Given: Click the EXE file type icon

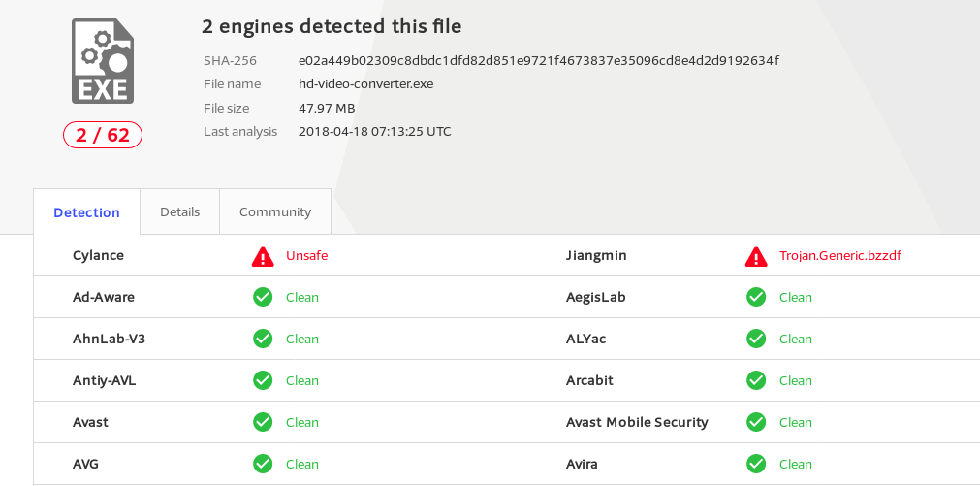Looking at the screenshot, I should coord(103,61).
